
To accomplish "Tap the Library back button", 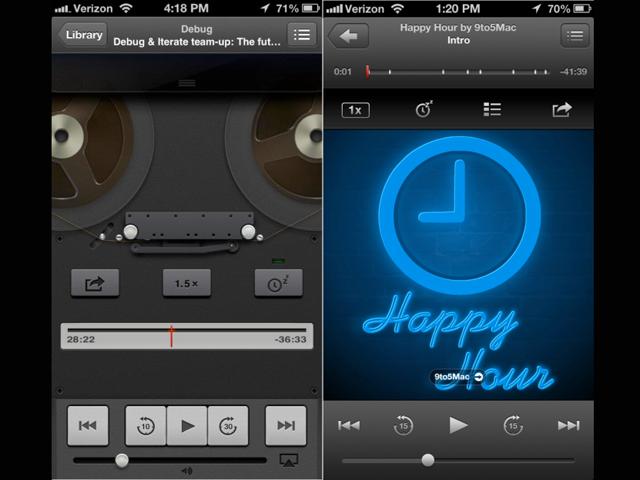I will coord(83,35).
